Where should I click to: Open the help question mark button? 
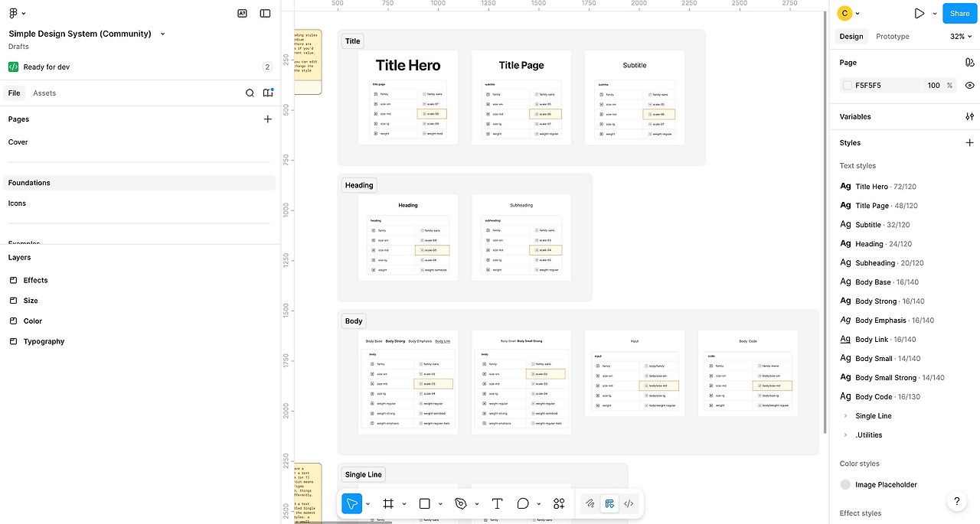957,501
